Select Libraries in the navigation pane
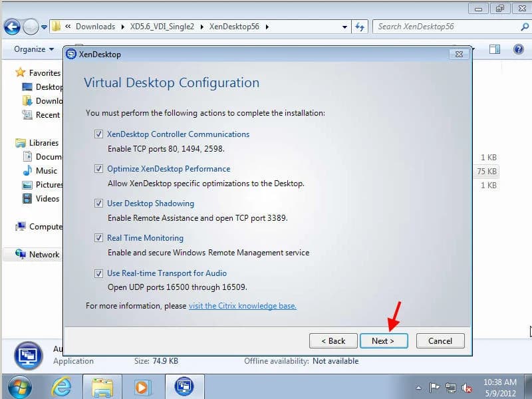The image size is (532, 399). pyautogui.click(x=44, y=143)
